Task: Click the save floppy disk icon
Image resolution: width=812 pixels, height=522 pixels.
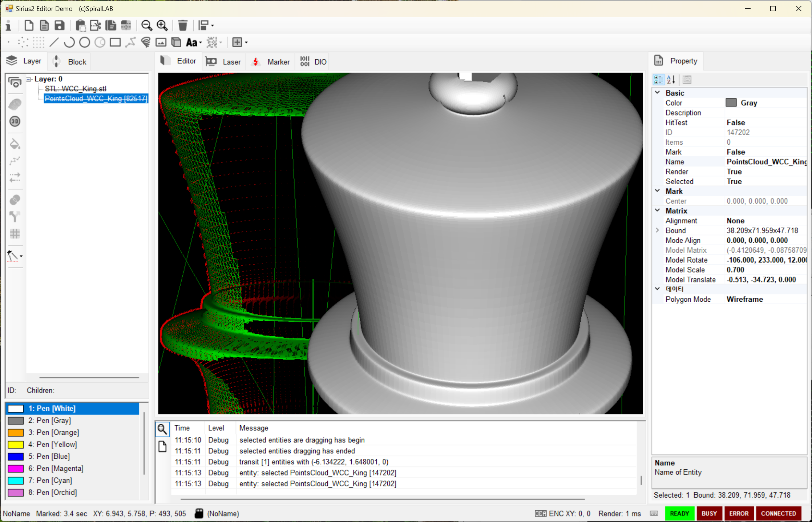Action: pyautogui.click(x=60, y=25)
